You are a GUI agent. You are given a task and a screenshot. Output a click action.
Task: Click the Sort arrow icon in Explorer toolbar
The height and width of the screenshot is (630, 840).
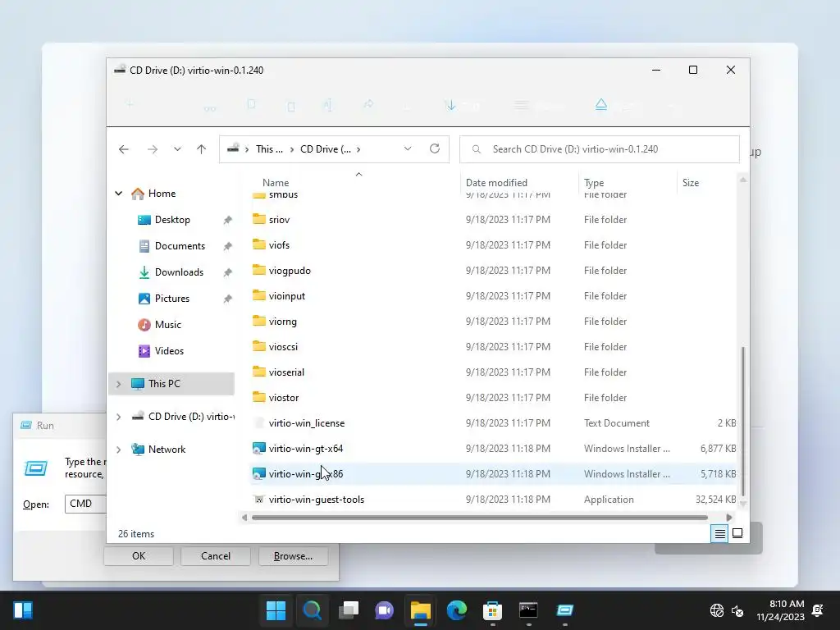(450, 105)
